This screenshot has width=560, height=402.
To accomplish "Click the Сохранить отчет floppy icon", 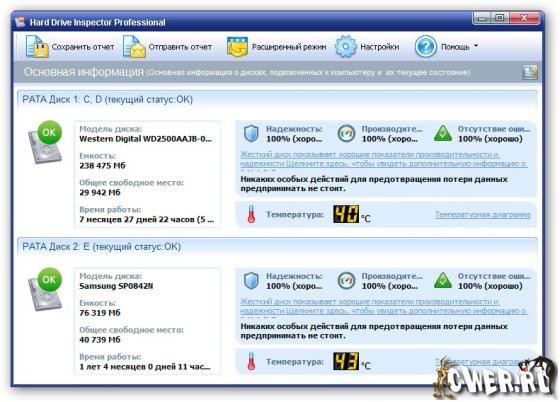I will click(37, 46).
